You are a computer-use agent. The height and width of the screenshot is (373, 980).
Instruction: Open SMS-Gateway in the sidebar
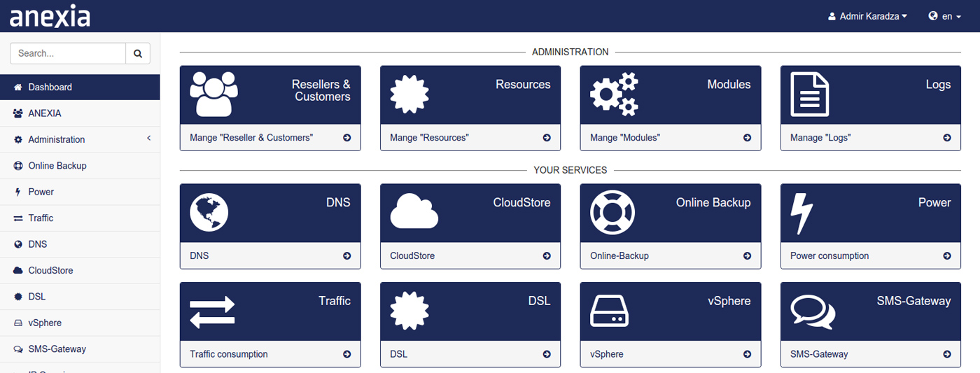[x=80, y=349]
